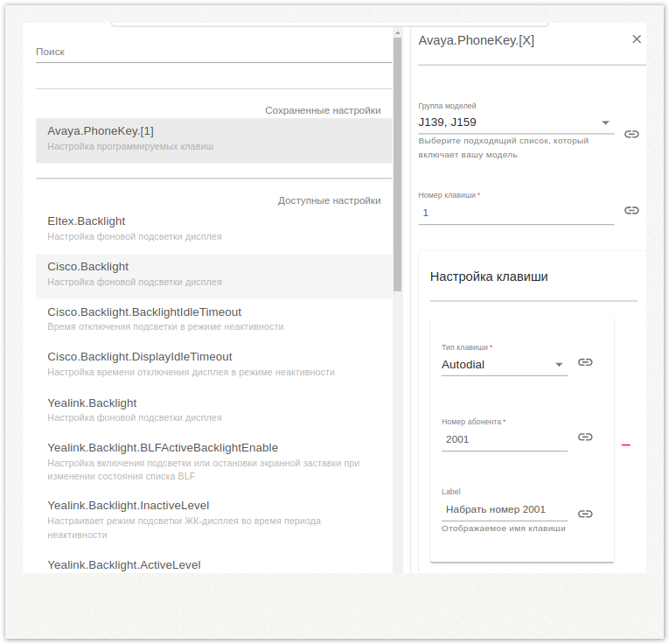669x644 pixels.
Task: Select Cisco.Backlight.DisplayIdleTimeout setting
Action: pyautogui.click(x=213, y=364)
